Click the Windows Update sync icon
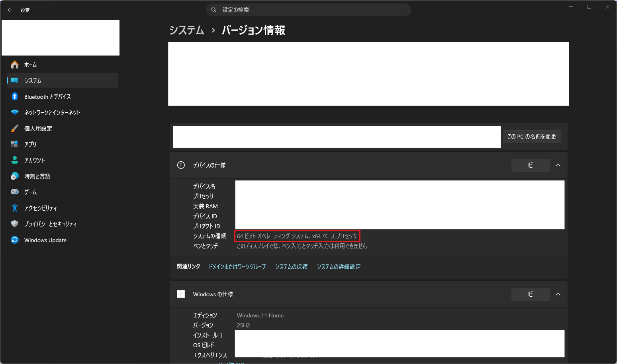The width and height of the screenshot is (617, 364). 15,240
